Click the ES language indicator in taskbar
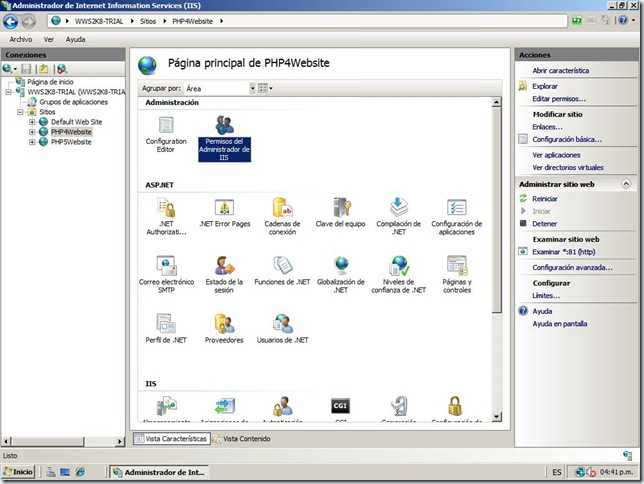Image resolution: width=644 pixels, height=484 pixels. point(557,472)
